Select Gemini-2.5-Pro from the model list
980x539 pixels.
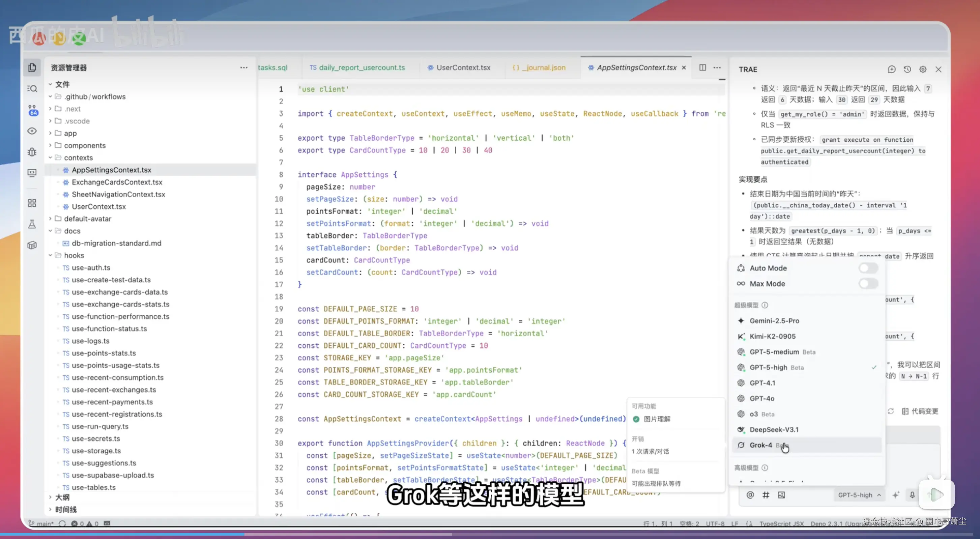807,321
